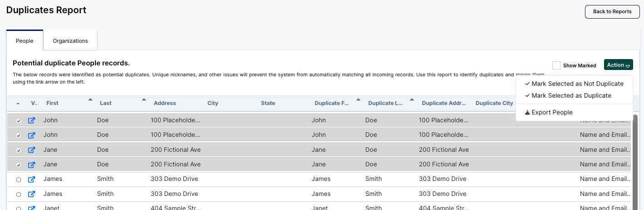Click the Address column header
This screenshot has height=210, width=644.
(165, 103)
